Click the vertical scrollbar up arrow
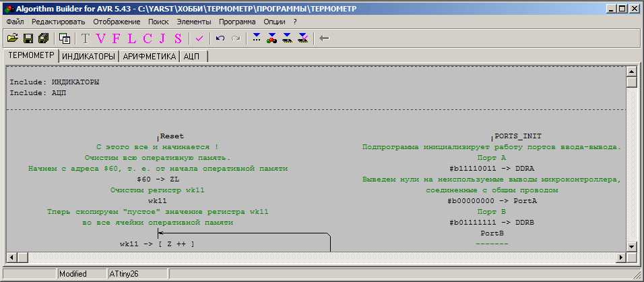 (631, 72)
